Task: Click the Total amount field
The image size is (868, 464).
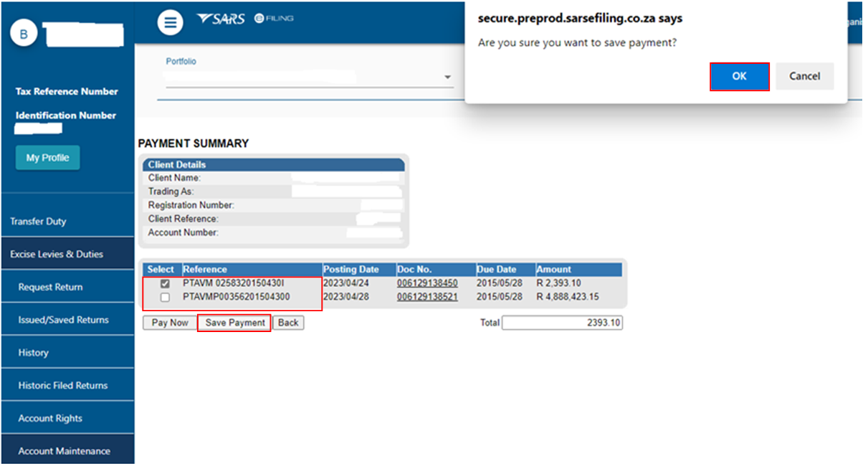Action: (562, 323)
